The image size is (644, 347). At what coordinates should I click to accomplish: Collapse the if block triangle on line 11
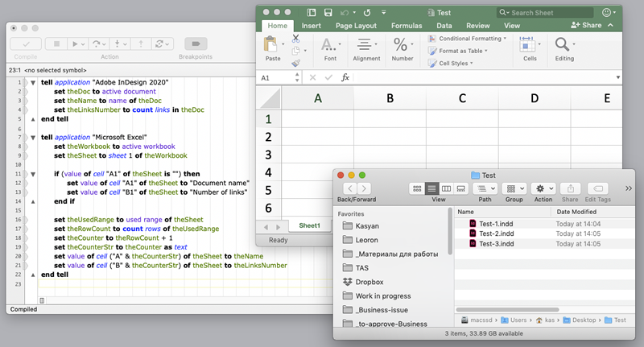tap(33, 174)
